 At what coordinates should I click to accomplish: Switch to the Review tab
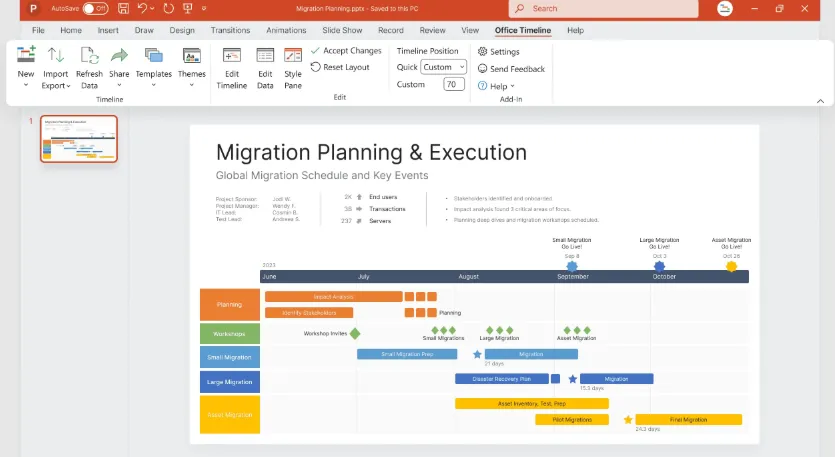pos(432,30)
